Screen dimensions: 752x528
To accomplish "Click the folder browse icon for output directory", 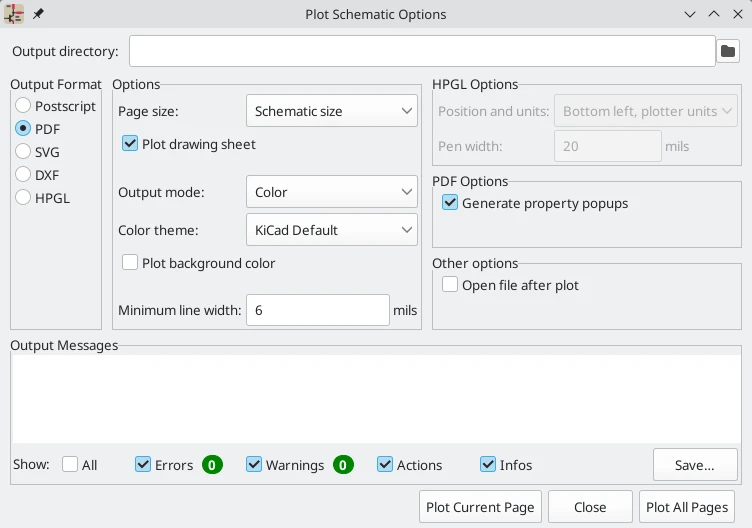I will click(728, 51).
